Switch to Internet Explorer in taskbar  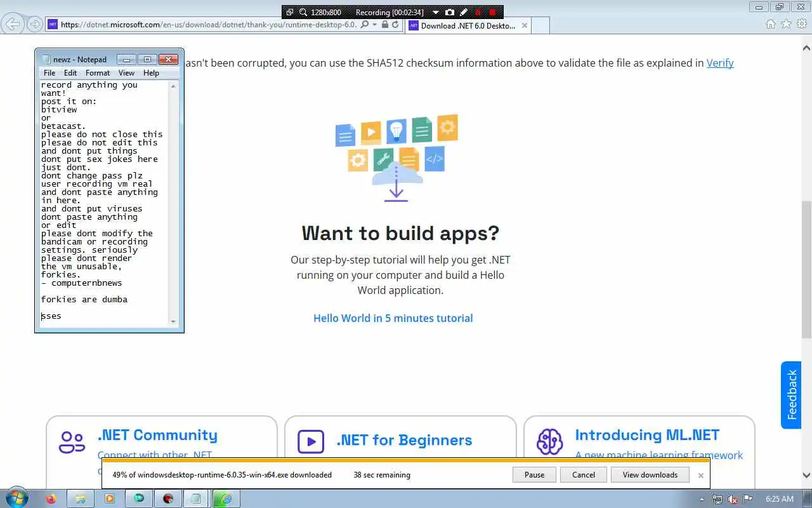tap(225, 498)
